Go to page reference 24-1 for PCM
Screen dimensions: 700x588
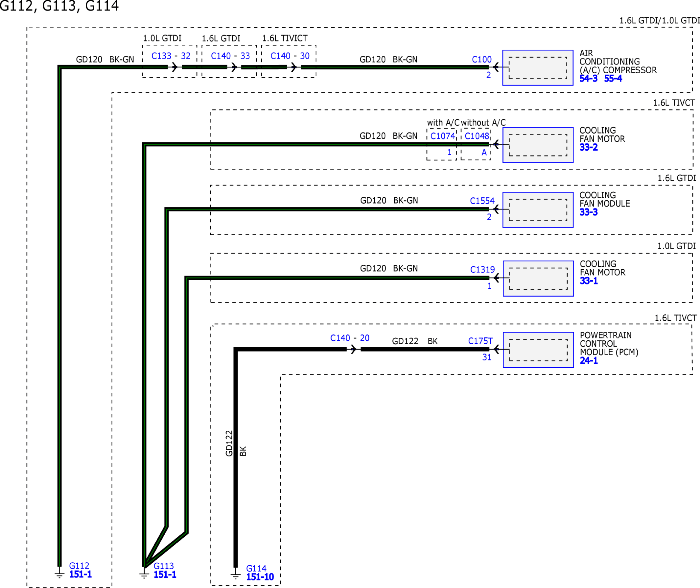(589, 360)
